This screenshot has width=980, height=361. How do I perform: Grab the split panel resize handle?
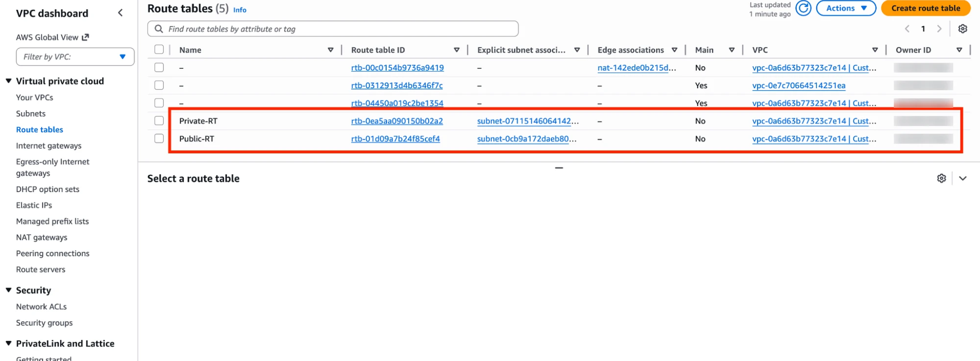point(558,168)
